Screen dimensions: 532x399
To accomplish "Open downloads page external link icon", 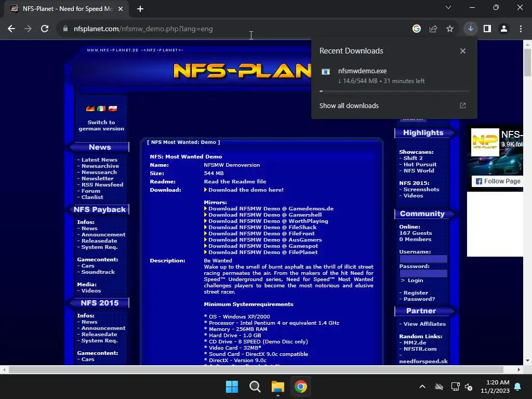I will (463, 105).
